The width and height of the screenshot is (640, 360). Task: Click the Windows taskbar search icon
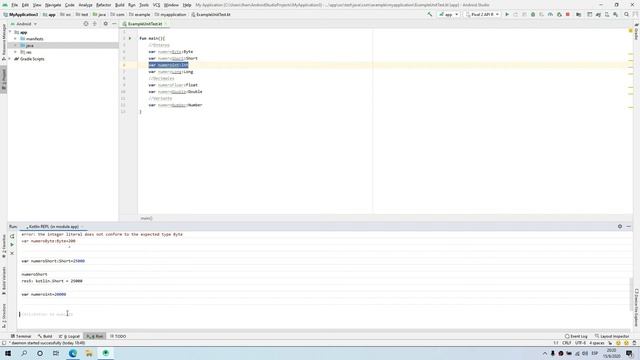tap(24, 353)
